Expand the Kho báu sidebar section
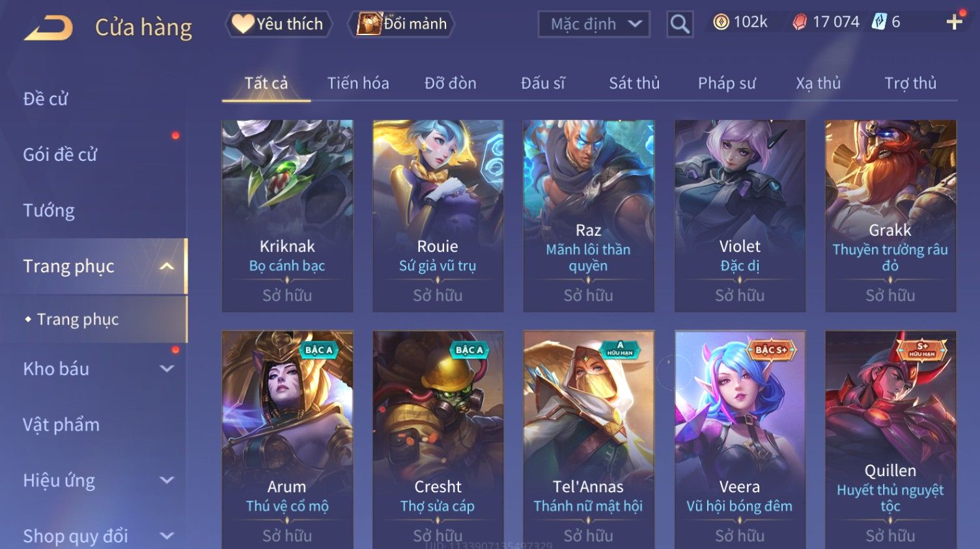 click(x=167, y=369)
